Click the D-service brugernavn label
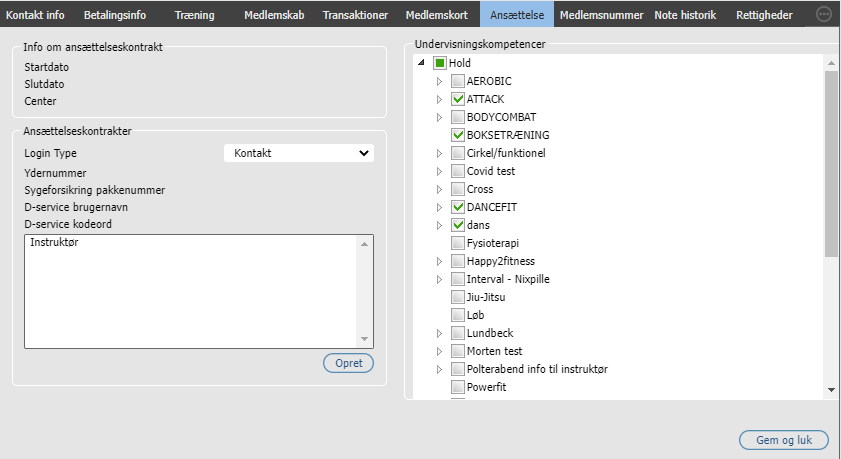This screenshot has width=841, height=459. tap(76, 207)
